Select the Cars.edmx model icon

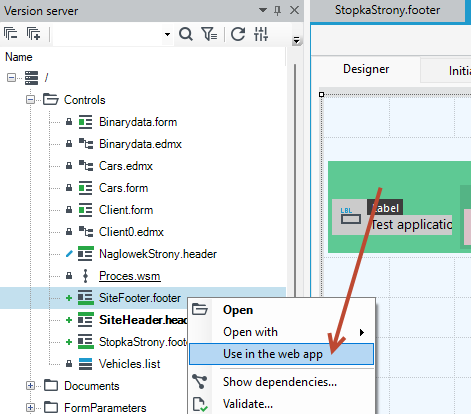[86, 166]
